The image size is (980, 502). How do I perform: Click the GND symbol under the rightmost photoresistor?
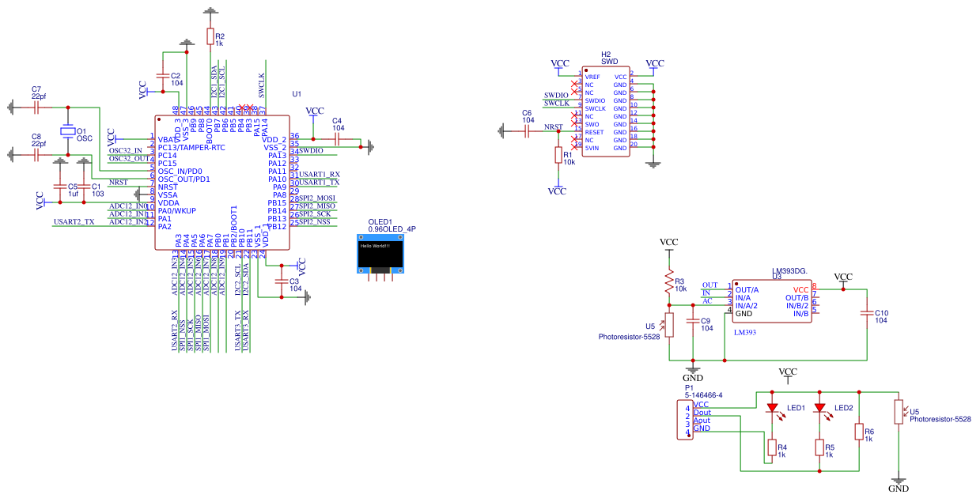click(899, 481)
